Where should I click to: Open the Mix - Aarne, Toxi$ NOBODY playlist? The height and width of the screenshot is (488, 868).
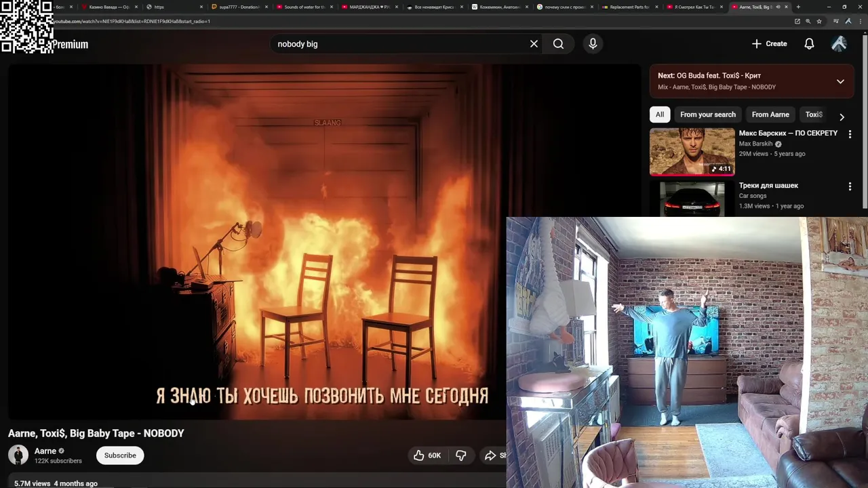point(717,87)
